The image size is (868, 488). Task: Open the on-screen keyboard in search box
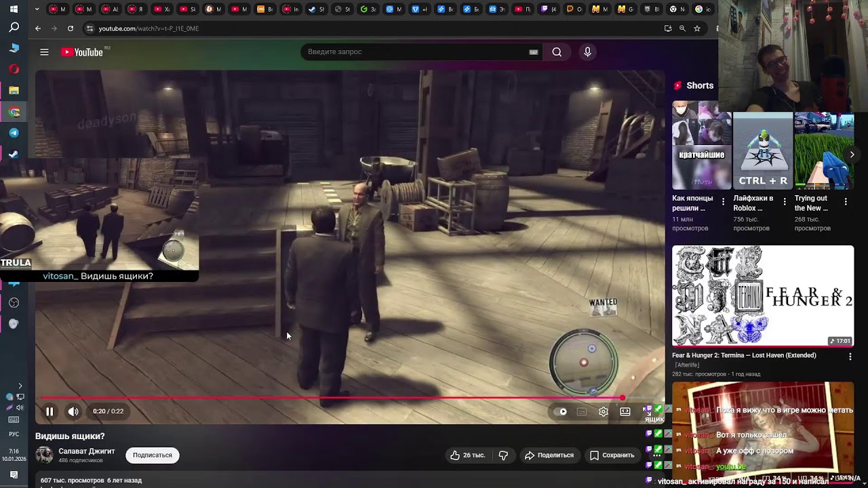click(534, 52)
